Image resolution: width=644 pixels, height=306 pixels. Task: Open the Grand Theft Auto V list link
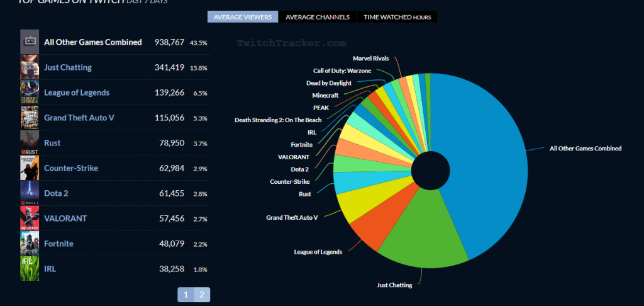79,118
